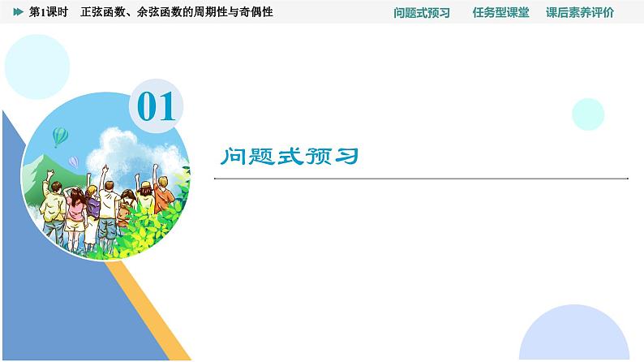The height and width of the screenshot is (362, 644).
Task: Click the hot air balloon in the illustration
Action: [x=59, y=136]
